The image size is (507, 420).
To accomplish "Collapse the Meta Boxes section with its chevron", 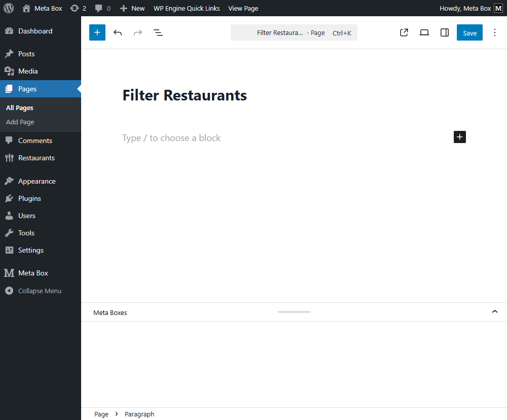I will pyautogui.click(x=494, y=311).
